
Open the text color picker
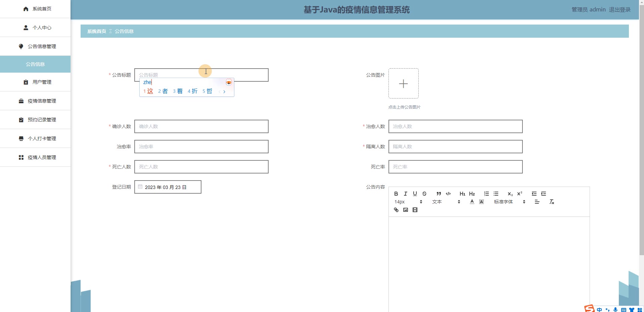point(472,202)
